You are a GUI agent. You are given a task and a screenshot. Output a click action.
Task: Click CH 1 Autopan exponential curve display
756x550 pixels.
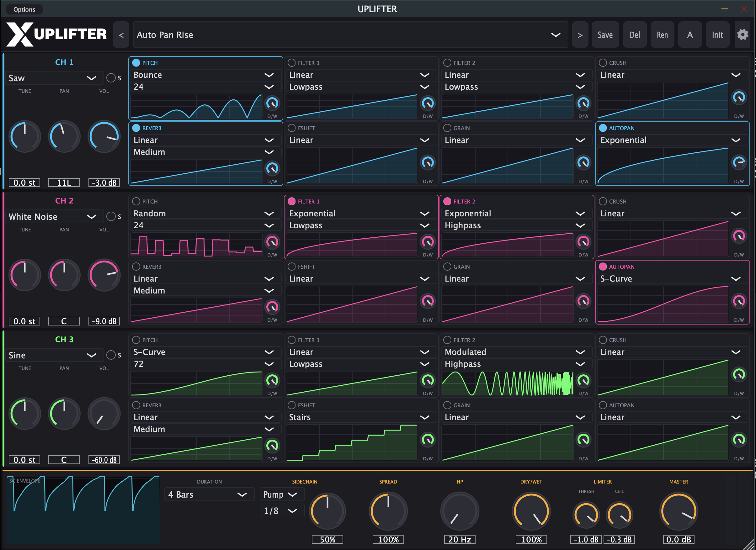point(663,166)
